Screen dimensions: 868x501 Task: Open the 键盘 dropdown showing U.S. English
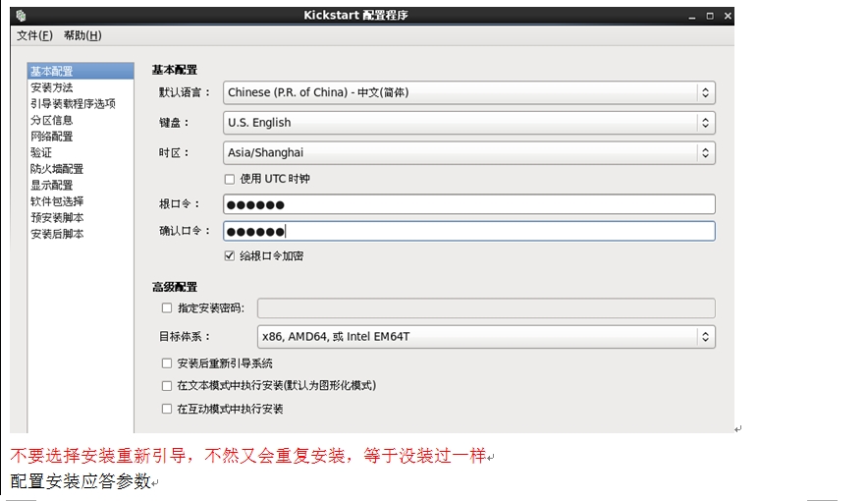(469, 123)
